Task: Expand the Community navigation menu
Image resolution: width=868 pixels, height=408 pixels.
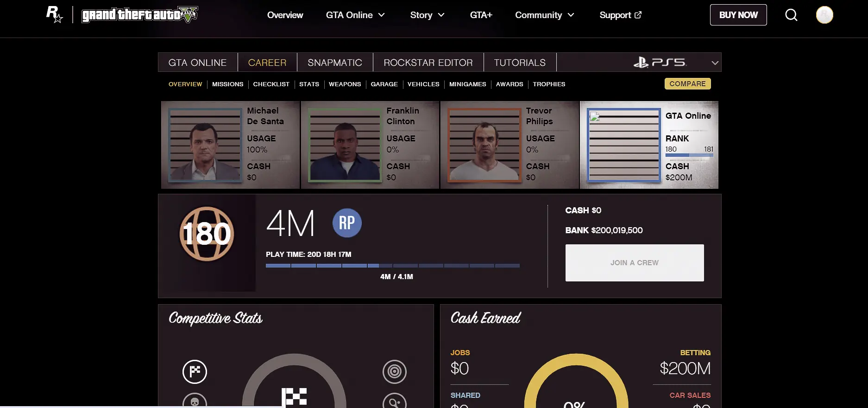Action: (x=545, y=15)
